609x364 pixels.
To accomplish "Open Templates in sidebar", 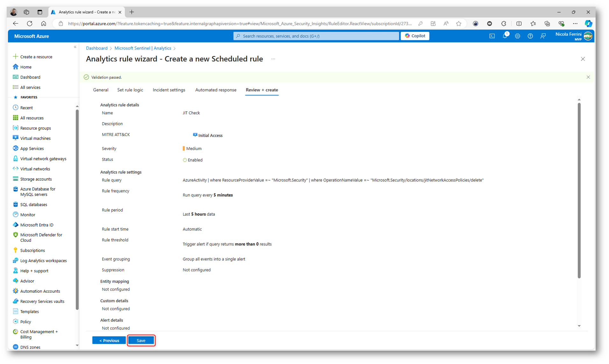I will tap(29, 311).
